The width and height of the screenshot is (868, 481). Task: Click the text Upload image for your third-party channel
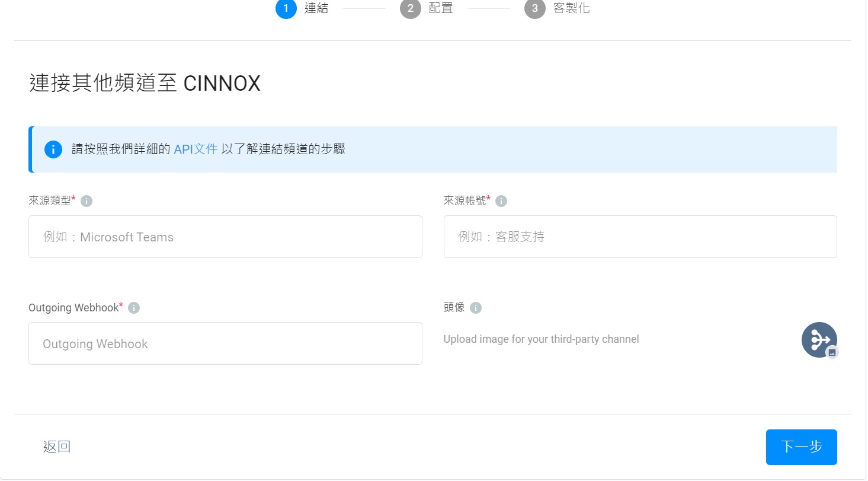[x=542, y=340]
